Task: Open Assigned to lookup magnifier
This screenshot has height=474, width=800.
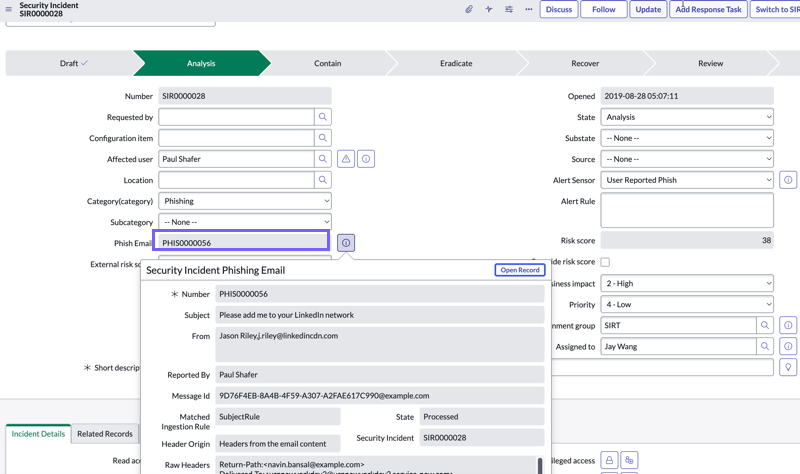Action: (765, 346)
